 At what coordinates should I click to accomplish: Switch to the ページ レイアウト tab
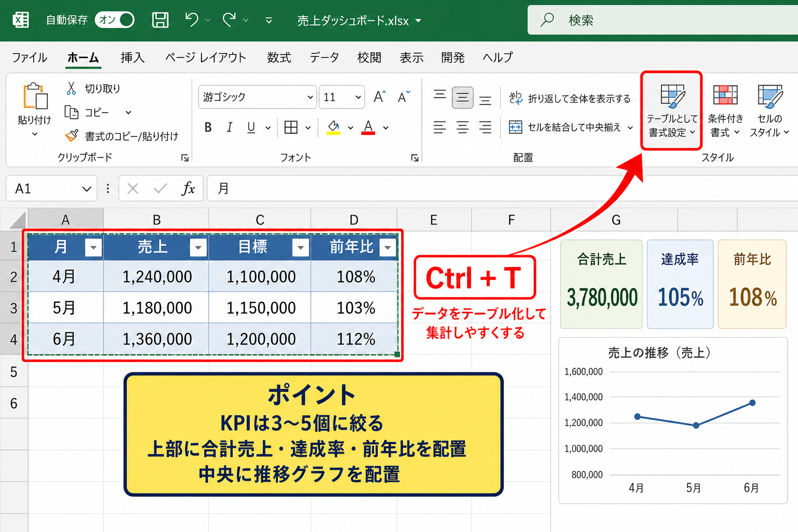[206, 57]
